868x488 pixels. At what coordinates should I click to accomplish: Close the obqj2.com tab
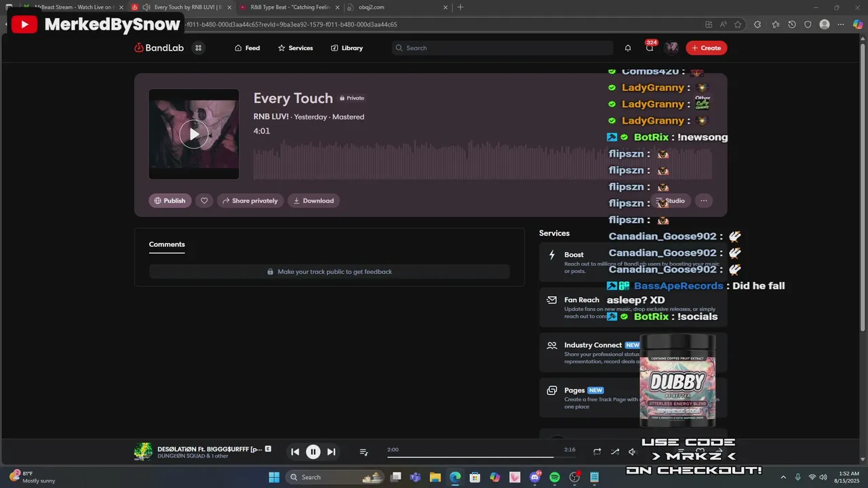click(x=446, y=7)
